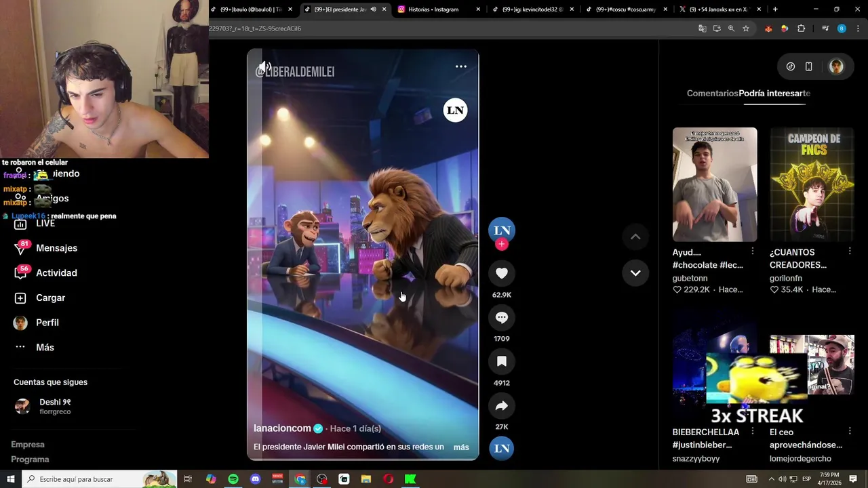Open the Chrome three-dot menu
The width and height of the screenshot is (868, 488).
click(859, 28)
